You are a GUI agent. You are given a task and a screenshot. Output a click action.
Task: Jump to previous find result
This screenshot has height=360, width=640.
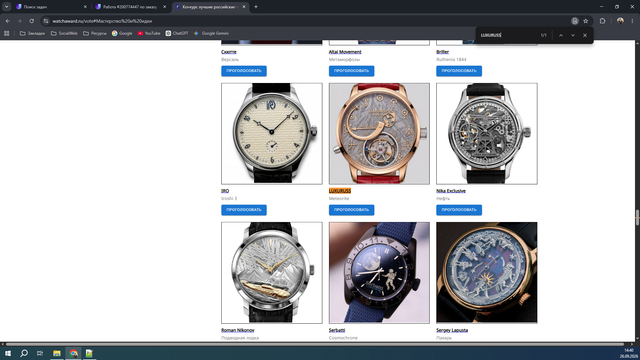(x=561, y=36)
